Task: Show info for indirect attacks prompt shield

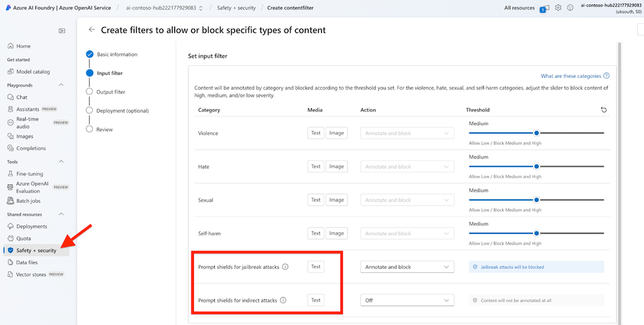Action: 283,300
